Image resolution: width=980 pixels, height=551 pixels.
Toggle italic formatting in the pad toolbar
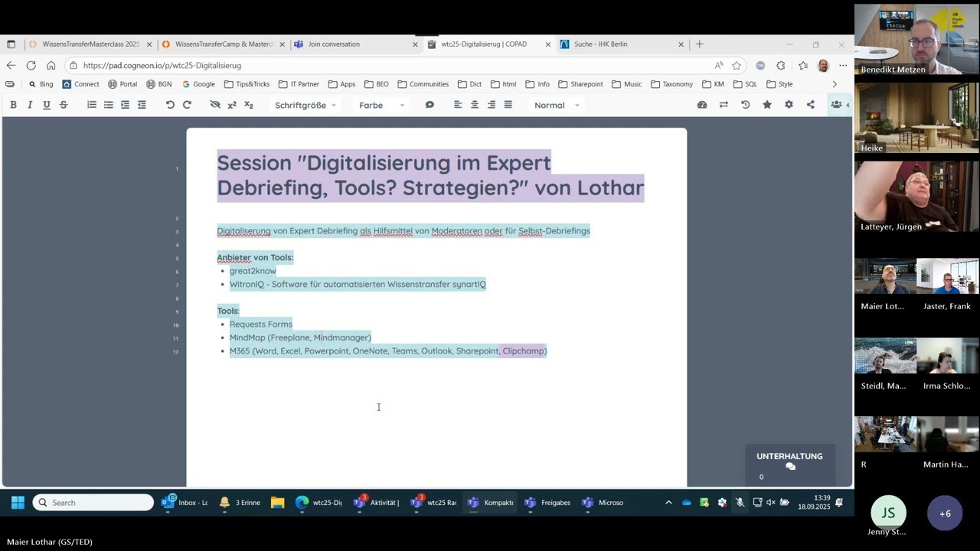tap(30, 105)
